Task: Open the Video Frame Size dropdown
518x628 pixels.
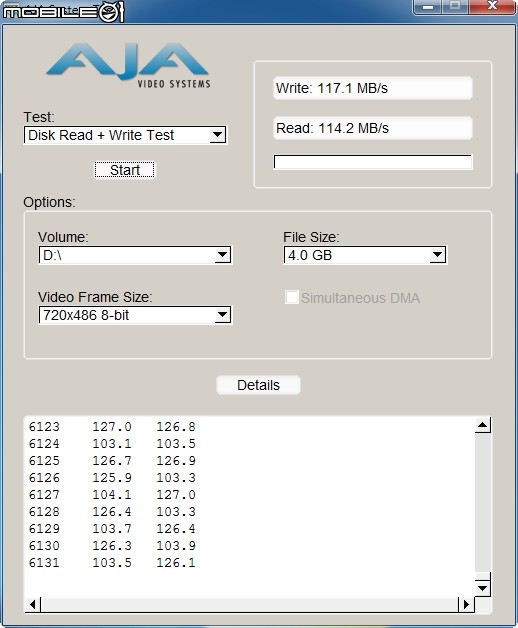Action: [x=135, y=315]
